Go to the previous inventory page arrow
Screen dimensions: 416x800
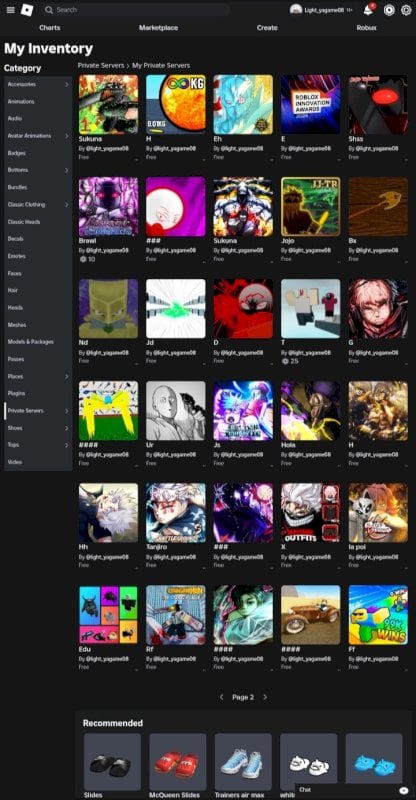tap(221, 697)
